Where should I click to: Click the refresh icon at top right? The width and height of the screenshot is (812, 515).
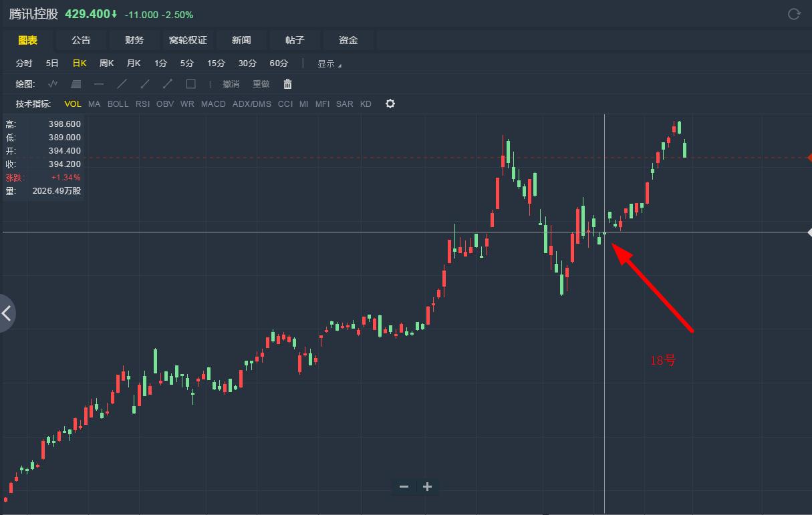click(x=794, y=14)
